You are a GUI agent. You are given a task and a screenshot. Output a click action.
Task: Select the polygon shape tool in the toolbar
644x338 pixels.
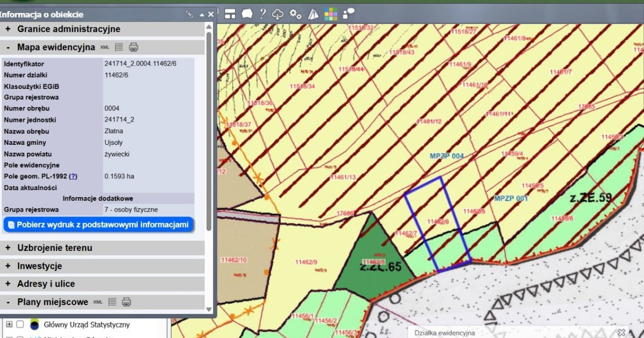click(247, 14)
